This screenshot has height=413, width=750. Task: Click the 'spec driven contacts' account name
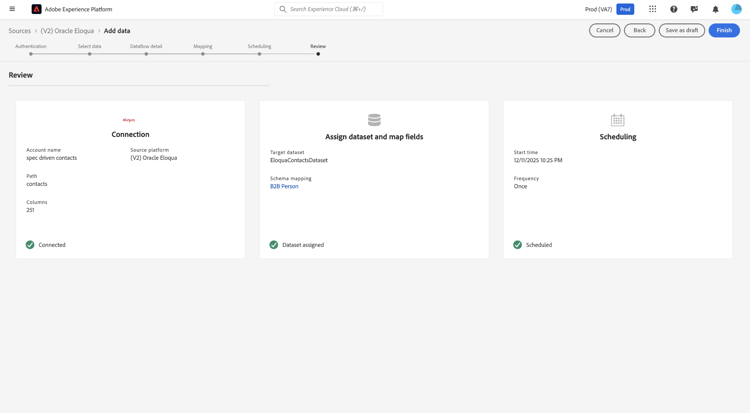click(x=52, y=158)
